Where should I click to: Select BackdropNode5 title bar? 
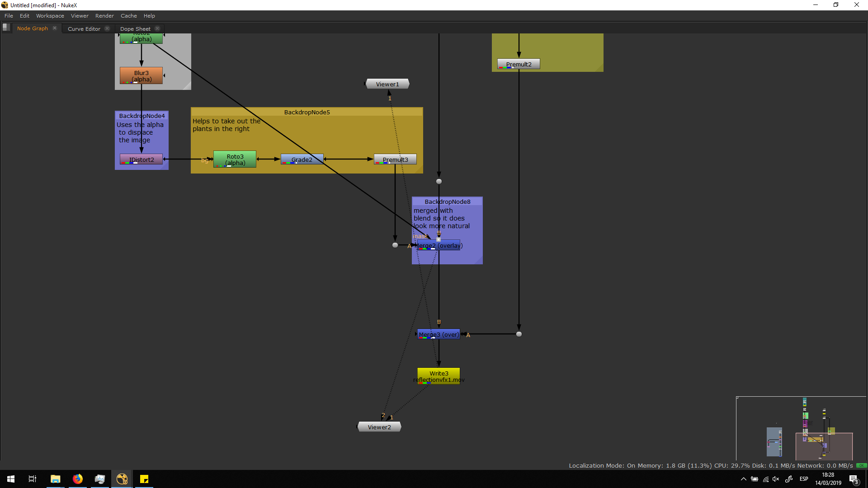pos(307,112)
